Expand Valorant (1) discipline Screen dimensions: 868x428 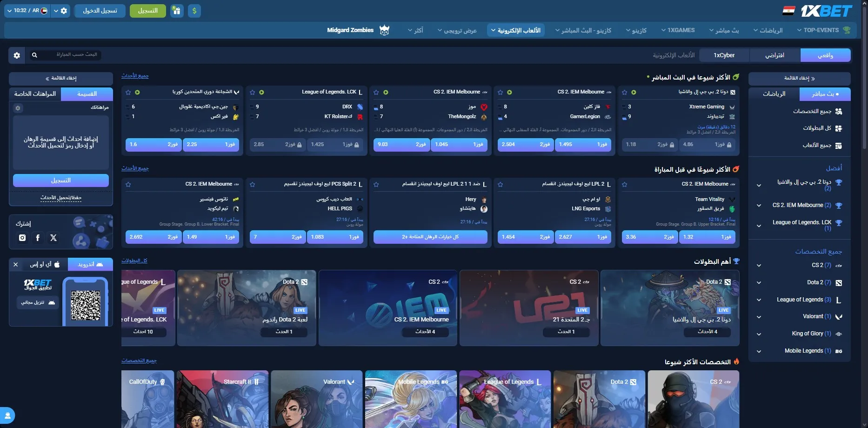pyautogui.click(x=759, y=317)
